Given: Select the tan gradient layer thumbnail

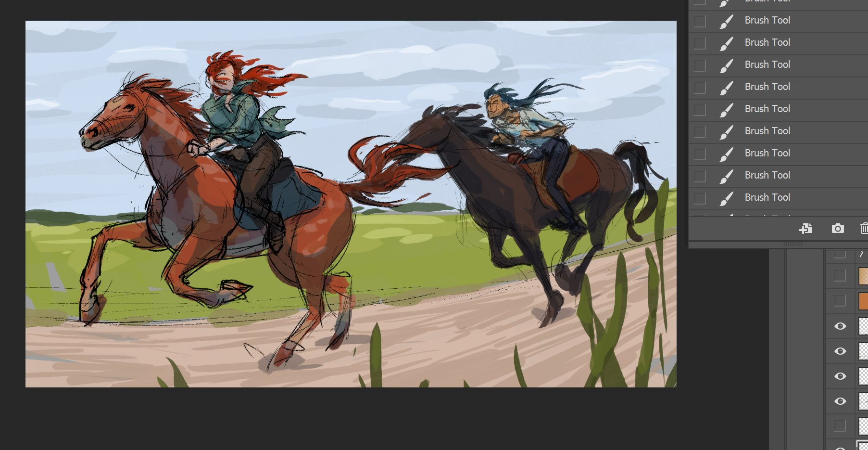Looking at the screenshot, I should tap(863, 276).
